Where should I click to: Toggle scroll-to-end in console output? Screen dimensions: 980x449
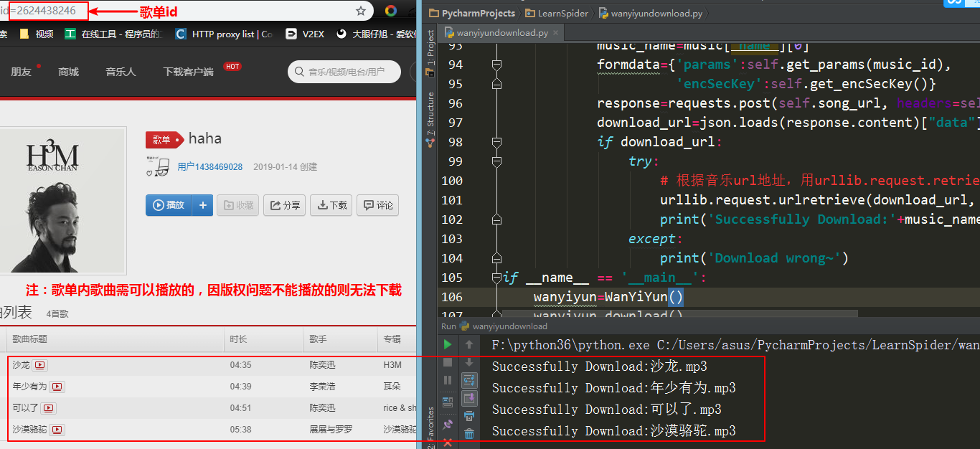[469, 399]
